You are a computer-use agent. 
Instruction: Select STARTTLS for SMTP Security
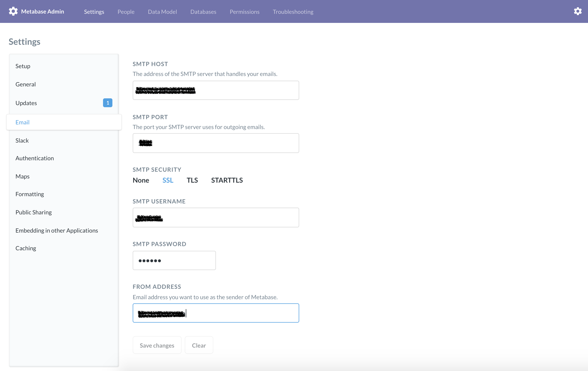(x=226, y=180)
